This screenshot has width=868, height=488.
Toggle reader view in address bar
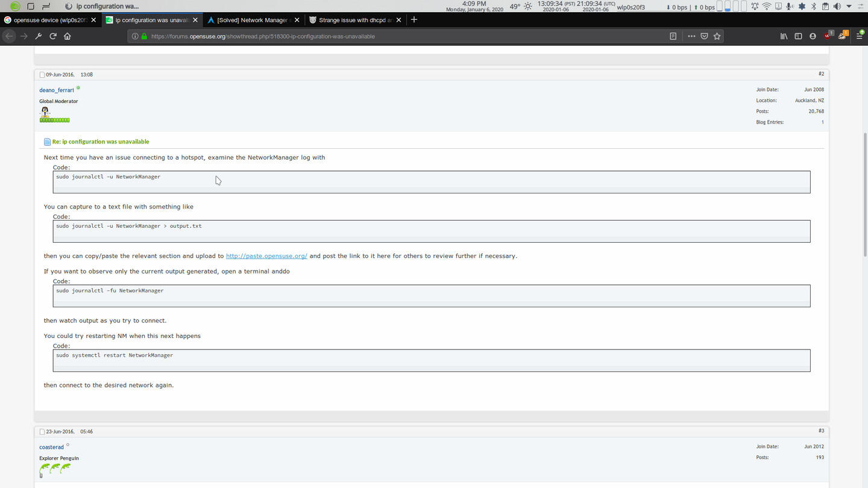point(673,36)
